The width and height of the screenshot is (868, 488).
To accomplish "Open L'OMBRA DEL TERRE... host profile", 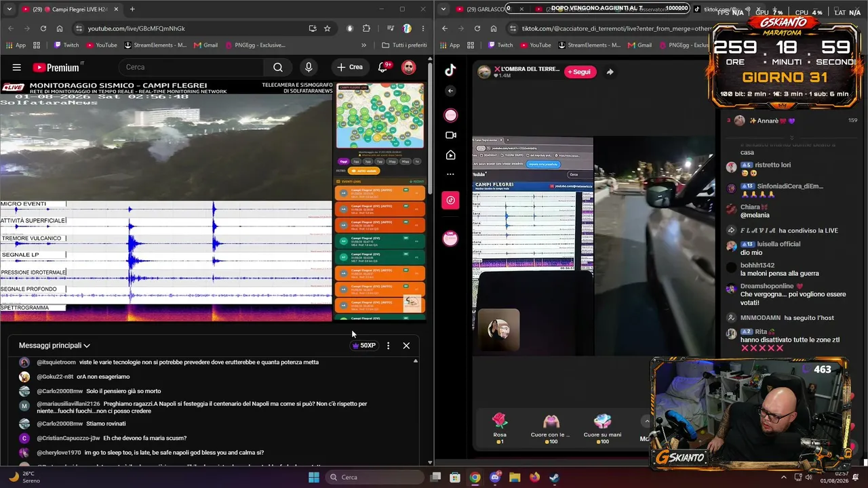I will tap(519, 72).
